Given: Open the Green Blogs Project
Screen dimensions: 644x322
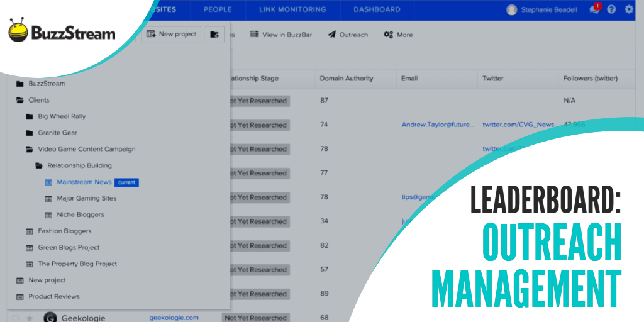Looking at the screenshot, I should pos(69,248).
